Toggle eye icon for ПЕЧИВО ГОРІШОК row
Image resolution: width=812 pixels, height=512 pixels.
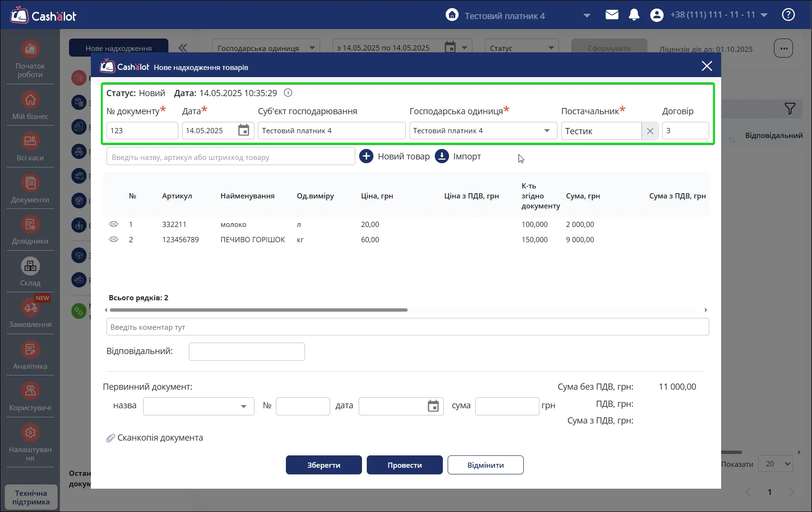click(114, 239)
